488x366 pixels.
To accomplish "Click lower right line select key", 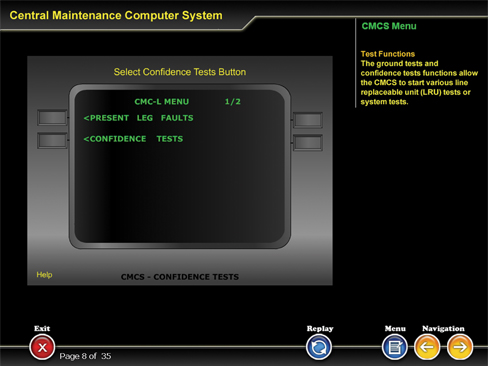I will click(x=308, y=143).
